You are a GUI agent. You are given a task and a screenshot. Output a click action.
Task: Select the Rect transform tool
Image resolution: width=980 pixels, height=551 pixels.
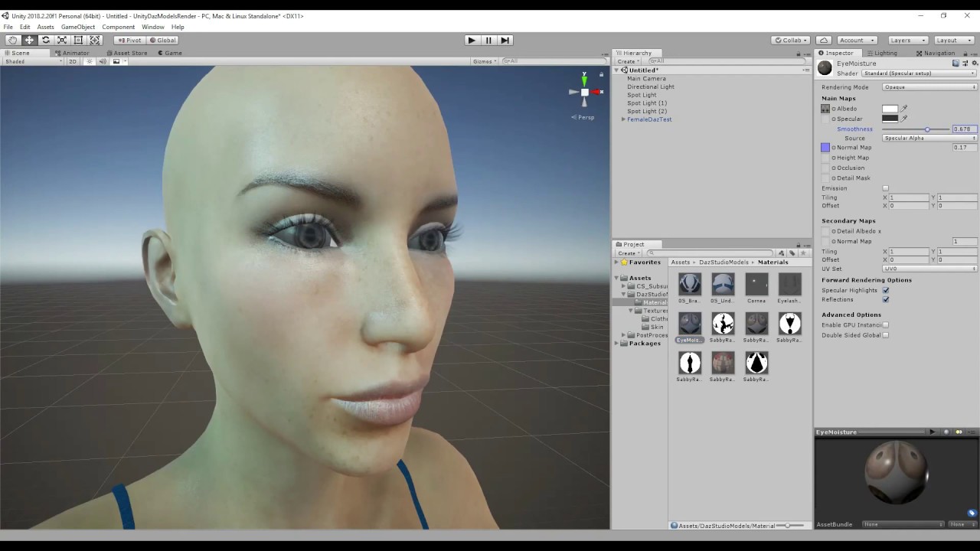coord(78,40)
